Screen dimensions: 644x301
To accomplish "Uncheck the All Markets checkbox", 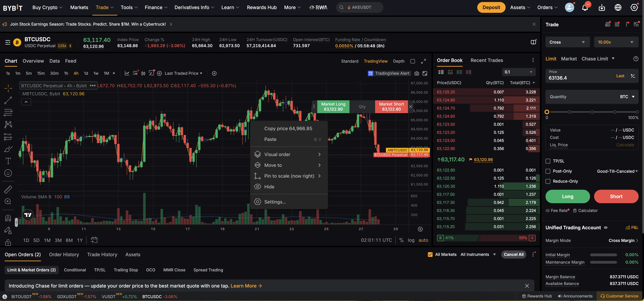I will coord(430,255).
